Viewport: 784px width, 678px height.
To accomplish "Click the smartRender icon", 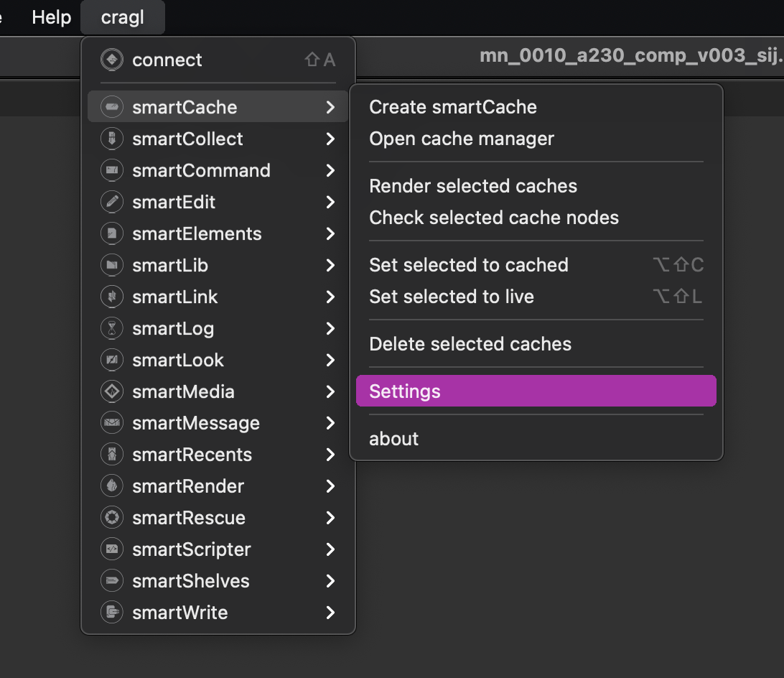I will (111, 487).
